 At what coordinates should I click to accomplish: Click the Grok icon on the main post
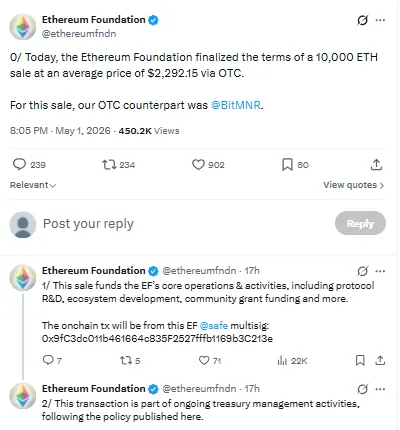click(x=363, y=20)
